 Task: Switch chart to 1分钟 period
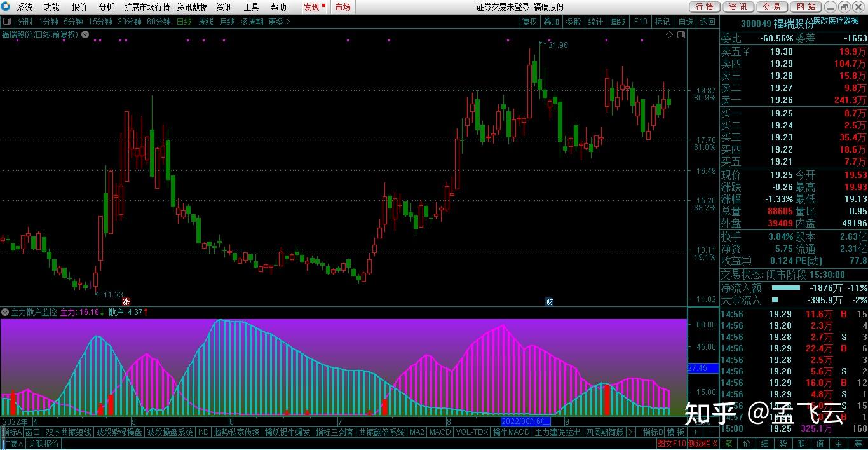pos(49,22)
